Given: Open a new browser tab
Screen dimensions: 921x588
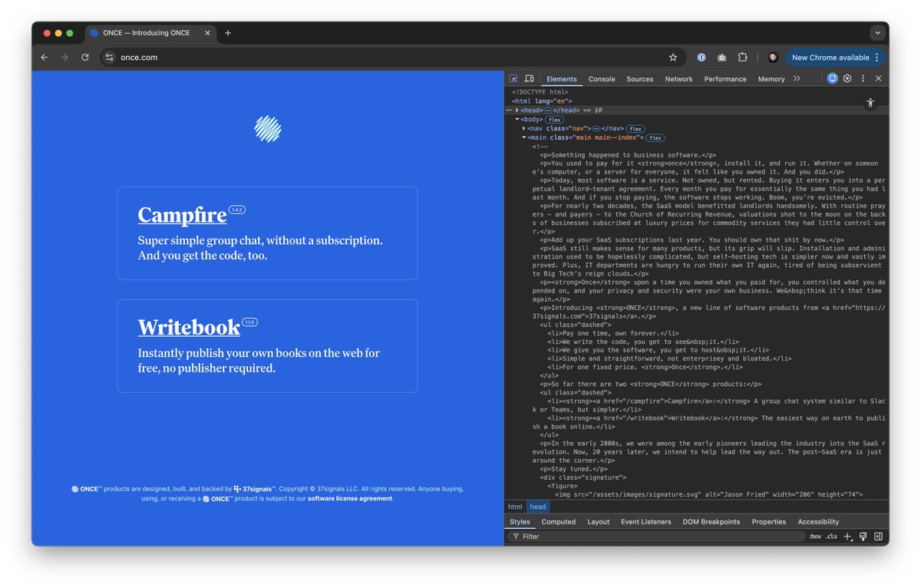Looking at the screenshot, I should (228, 33).
